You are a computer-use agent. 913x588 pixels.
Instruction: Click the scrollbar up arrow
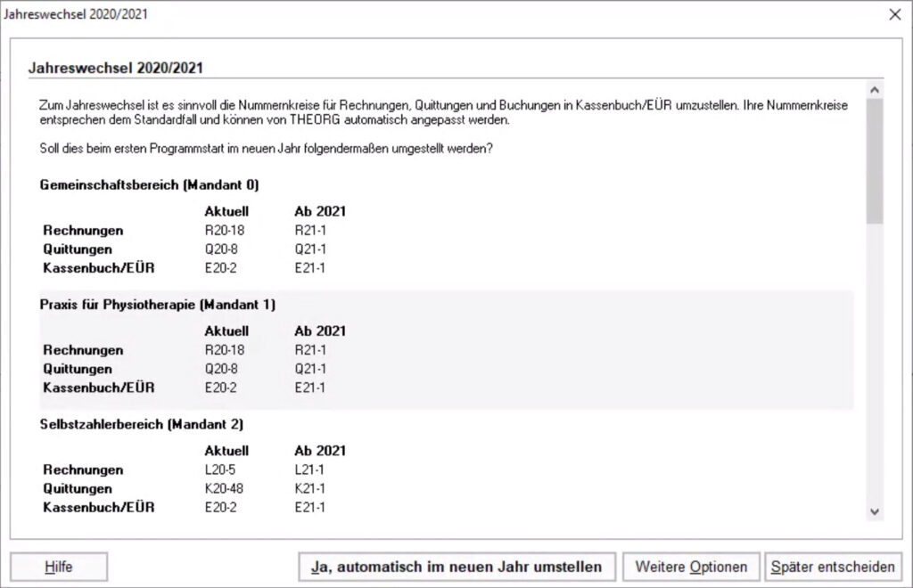click(x=874, y=89)
